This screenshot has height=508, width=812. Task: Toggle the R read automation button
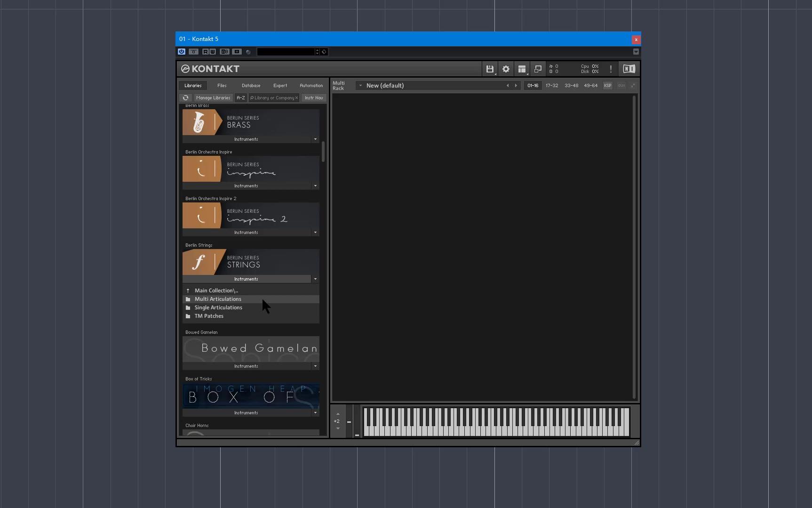206,52
